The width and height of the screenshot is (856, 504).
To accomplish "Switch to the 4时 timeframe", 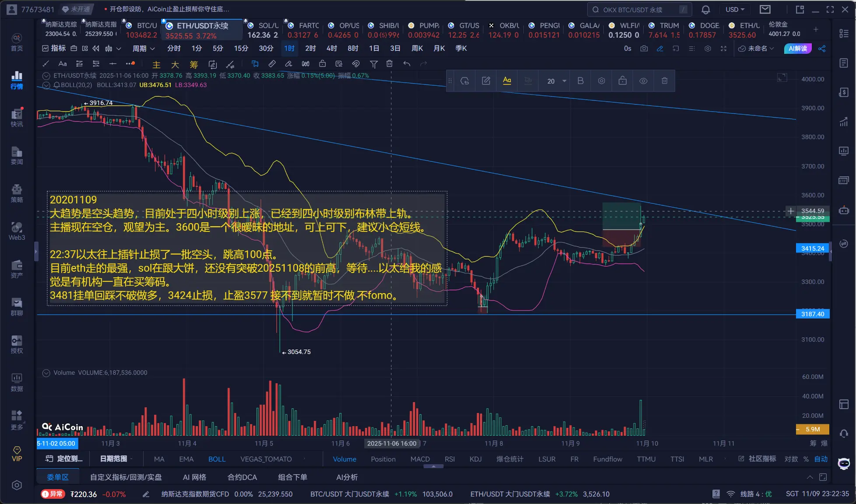I will [331, 49].
